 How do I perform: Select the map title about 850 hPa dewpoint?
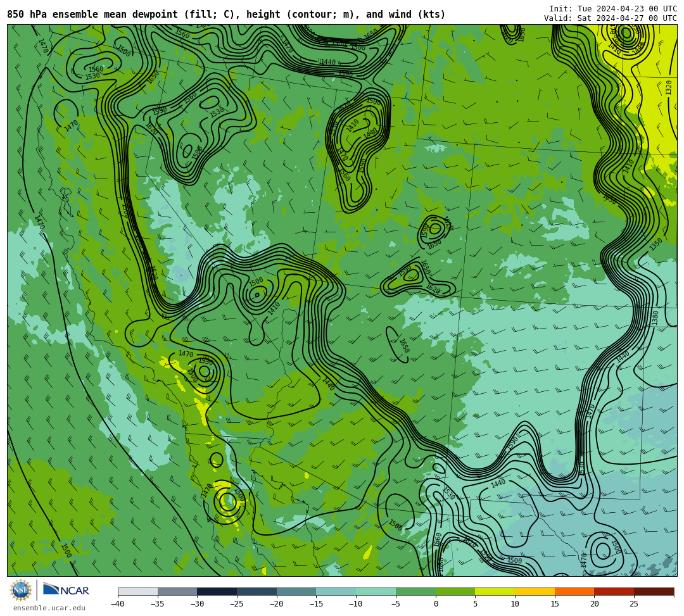coord(226,15)
